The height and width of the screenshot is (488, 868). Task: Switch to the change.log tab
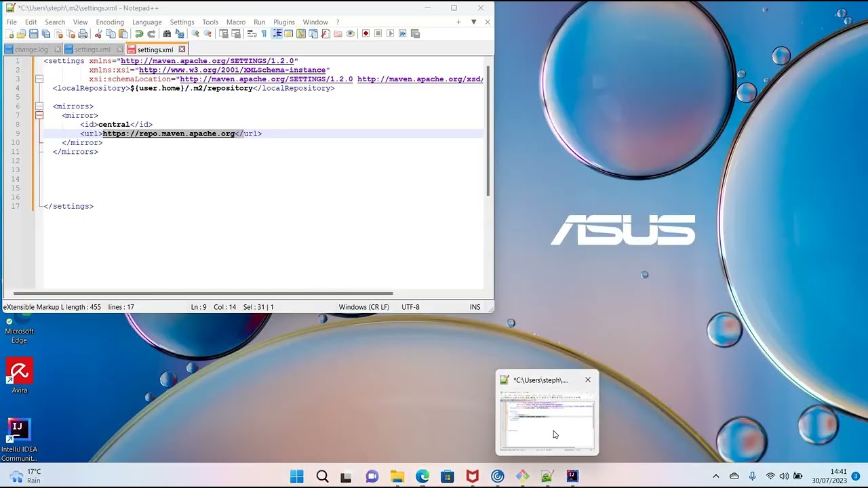point(31,49)
